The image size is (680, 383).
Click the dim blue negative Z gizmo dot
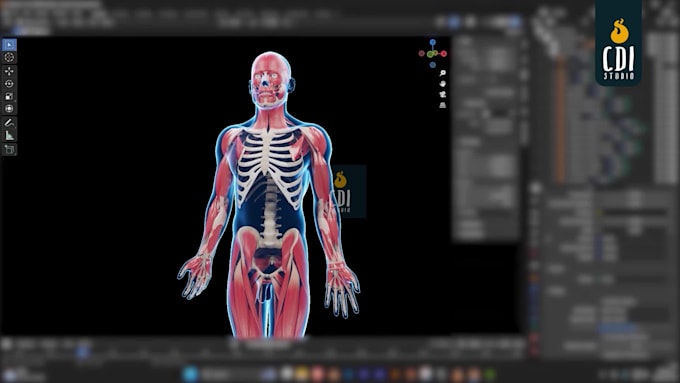[432, 65]
